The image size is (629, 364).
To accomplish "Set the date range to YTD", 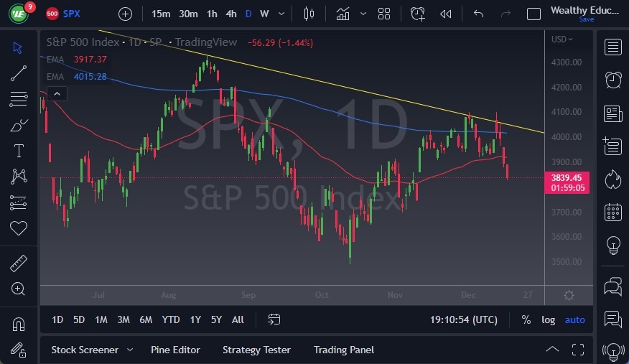I will click(x=171, y=319).
